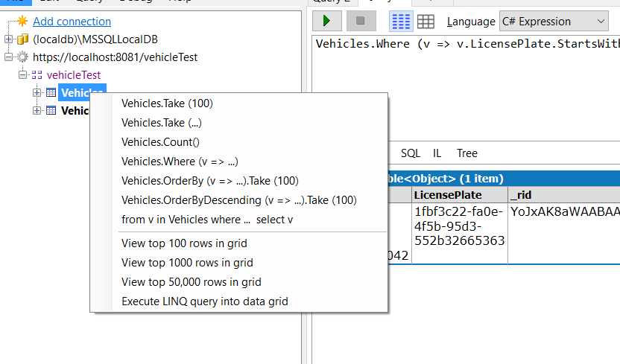This screenshot has height=364, width=620.
Task: Click the LicensePlate column header
Action: point(460,194)
